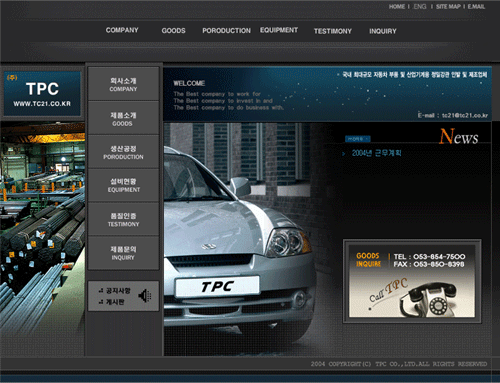
Task: Open the SITE MAP link
Action: point(448,7)
